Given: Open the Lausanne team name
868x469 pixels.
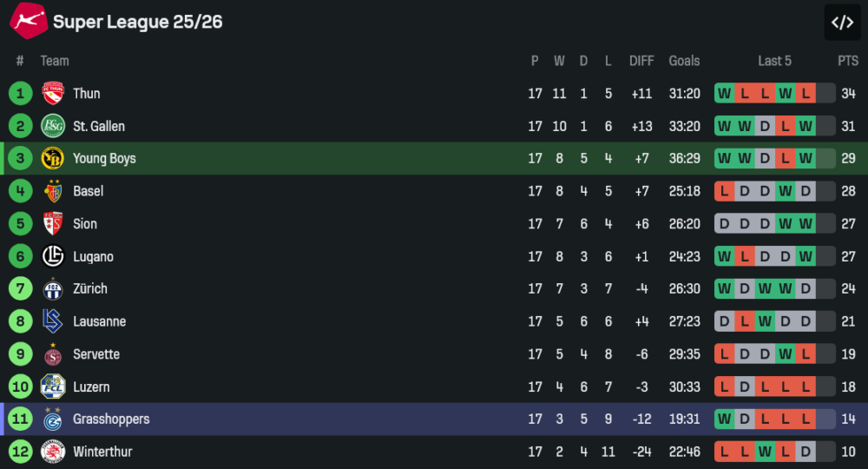Looking at the screenshot, I should click(x=99, y=321).
